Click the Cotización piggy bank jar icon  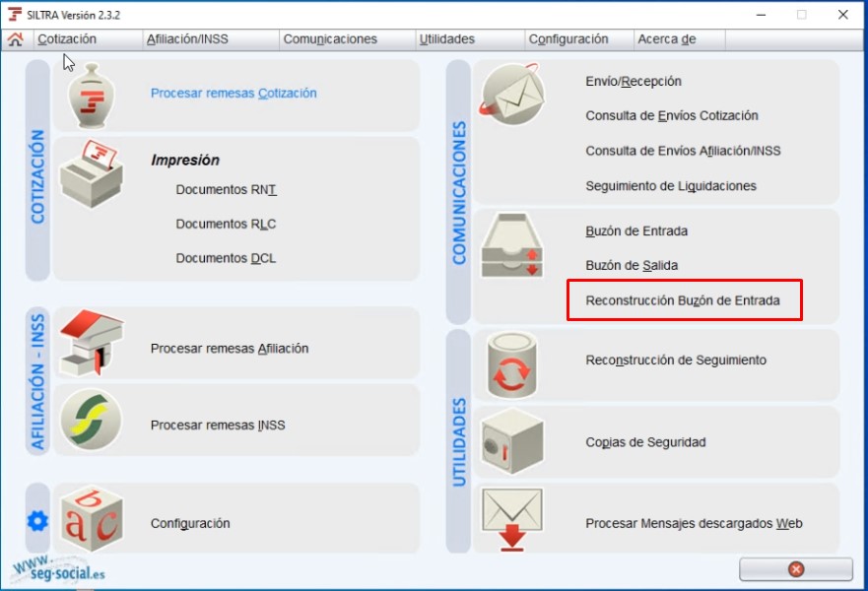coord(92,96)
